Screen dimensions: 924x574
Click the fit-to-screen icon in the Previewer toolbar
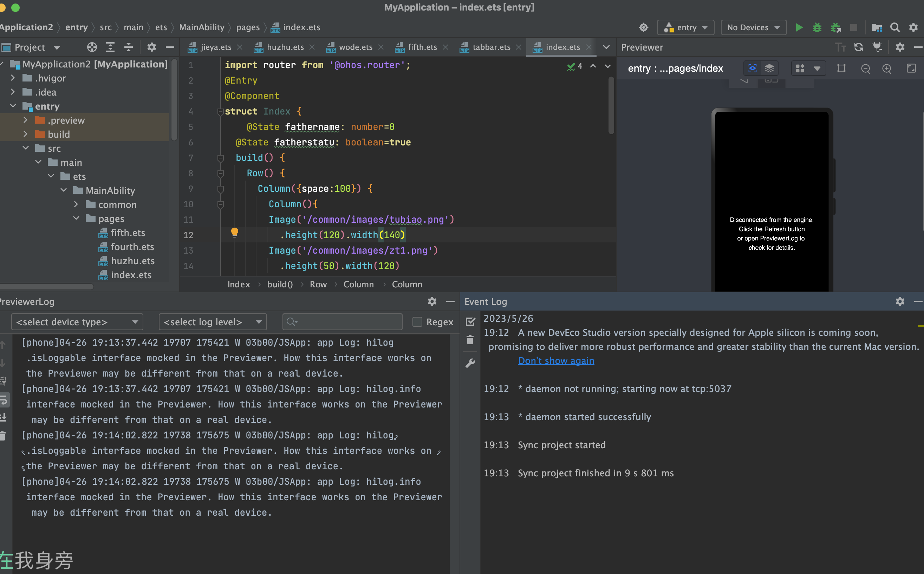(x=911, y=69)
